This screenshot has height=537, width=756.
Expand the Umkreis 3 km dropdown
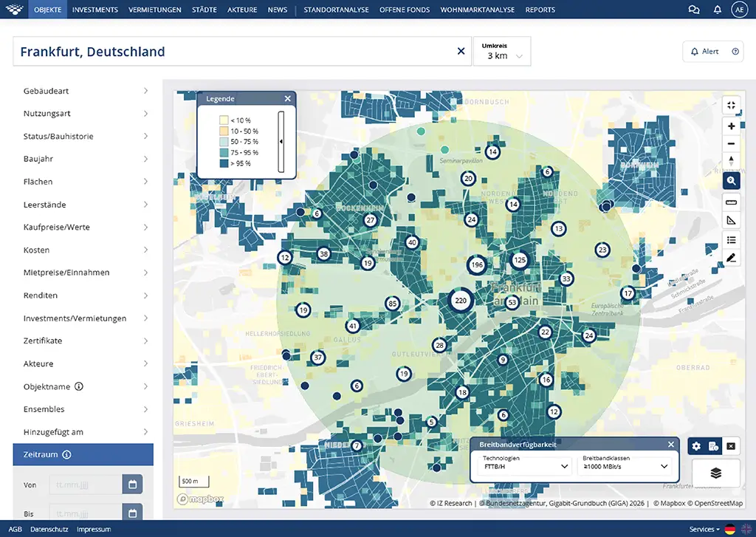tap(502, 51)
